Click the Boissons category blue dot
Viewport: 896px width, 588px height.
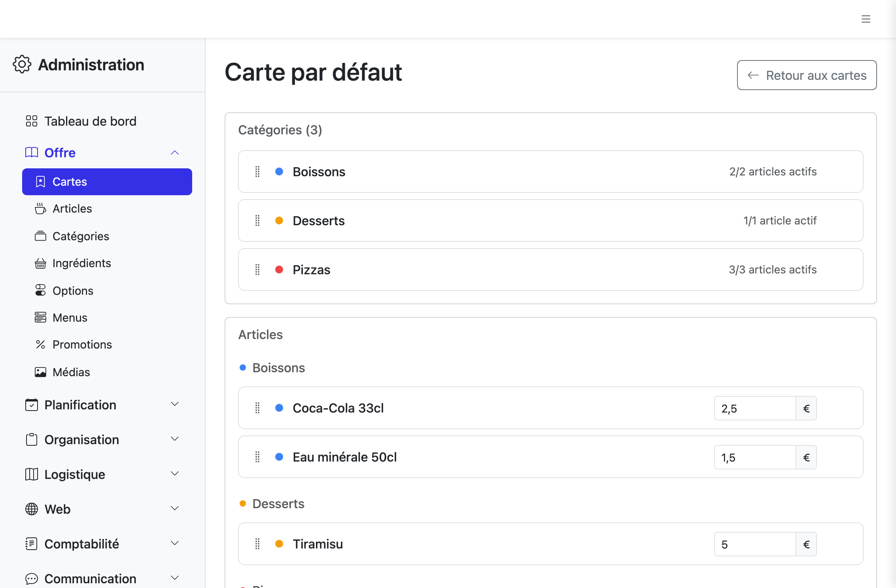(x=279, y=171)
